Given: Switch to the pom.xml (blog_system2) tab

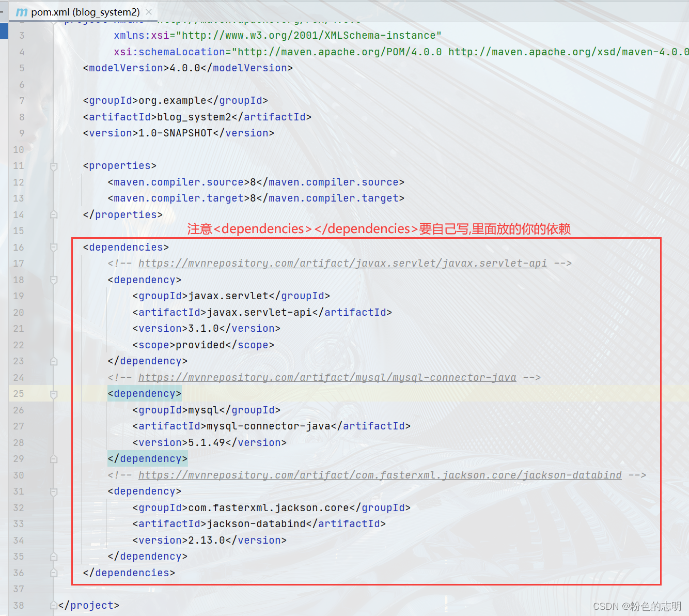Looking at the screenshot, I should point(84,12).
